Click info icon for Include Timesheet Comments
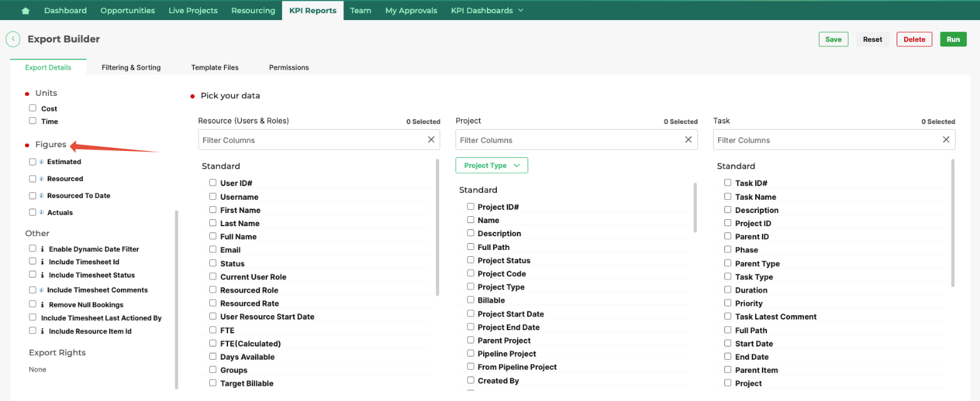980x401 pixels. pos(41,290)
